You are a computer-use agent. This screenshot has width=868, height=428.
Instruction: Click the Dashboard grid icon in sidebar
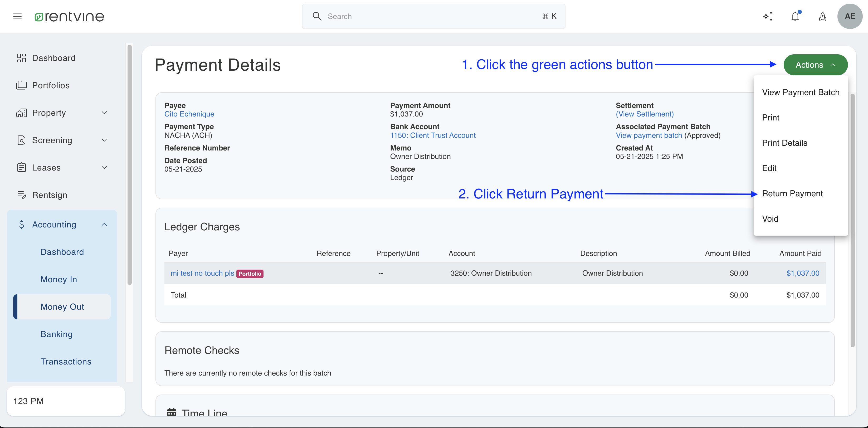coord(22,58)
